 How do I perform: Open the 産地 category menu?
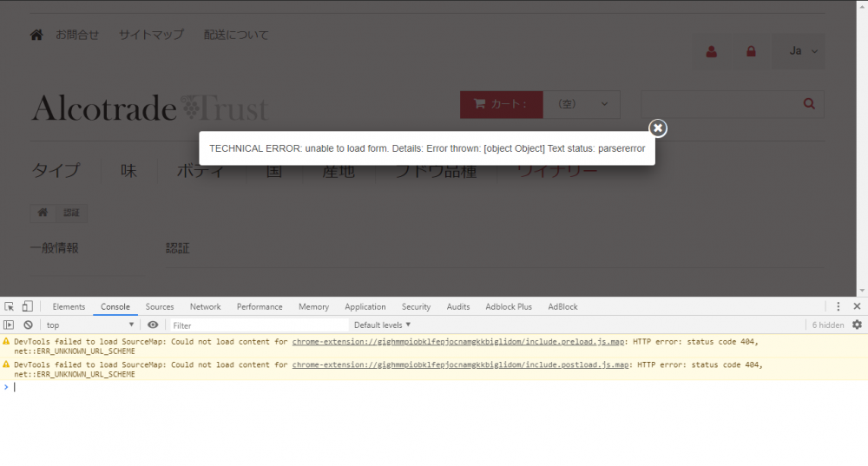(339, 170)
